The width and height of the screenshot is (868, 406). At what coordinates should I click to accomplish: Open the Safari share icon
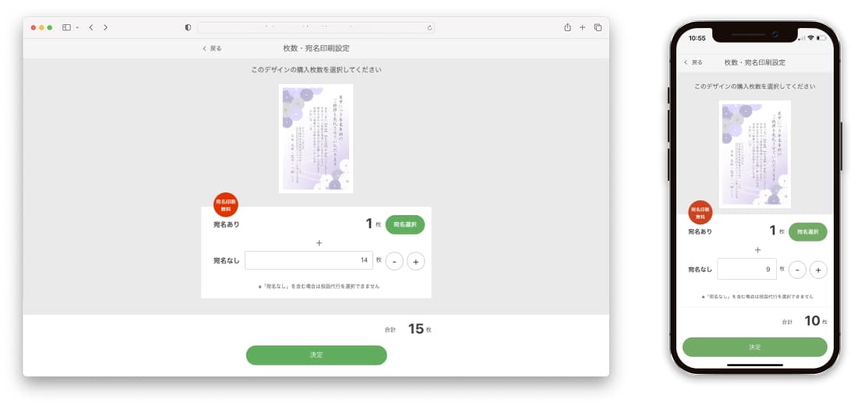[x=567, y=27]
